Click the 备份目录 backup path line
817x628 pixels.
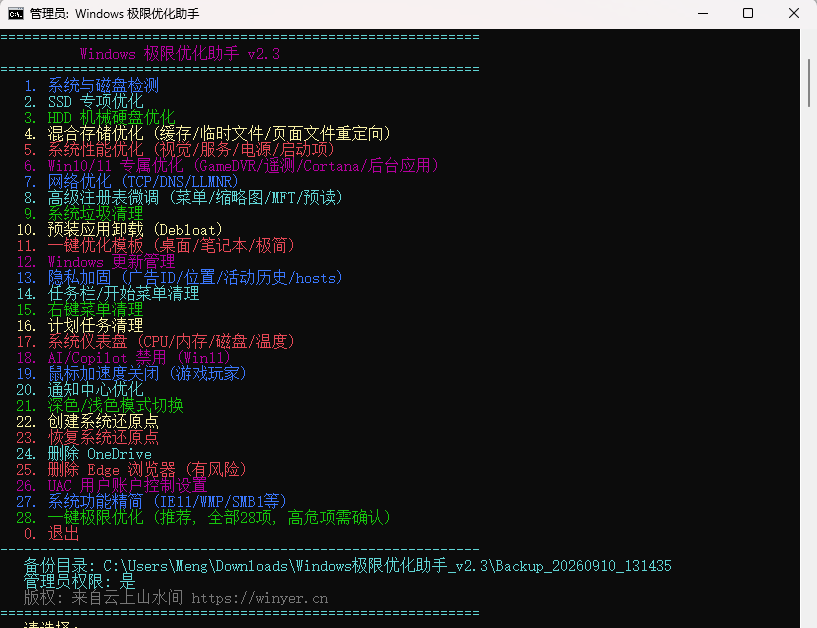[x=348, y=567]
